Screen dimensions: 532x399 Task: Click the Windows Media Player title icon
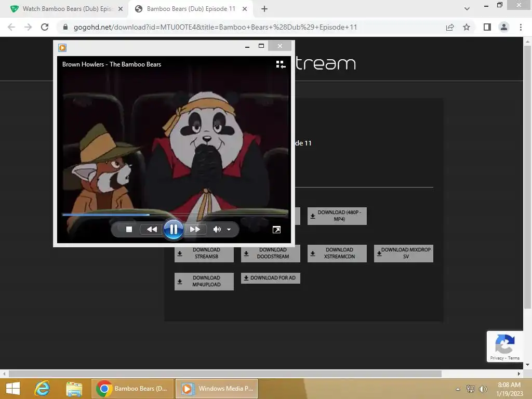coord(62,47)
